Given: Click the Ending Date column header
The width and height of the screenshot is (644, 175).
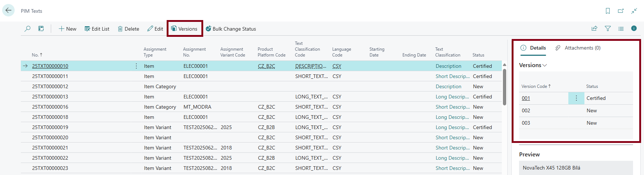Looking at the screenshot, I should tap(414, 55).
